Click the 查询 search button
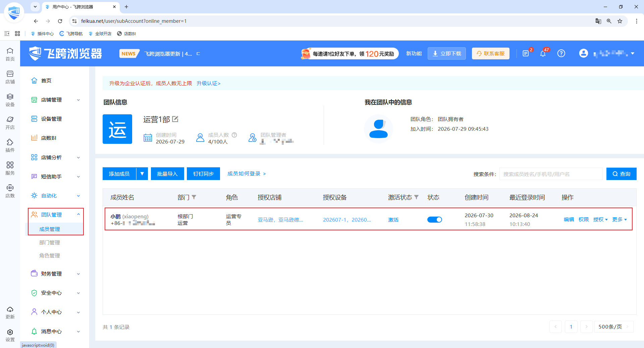Screen dimensions: 644x348 click(621, 174)
